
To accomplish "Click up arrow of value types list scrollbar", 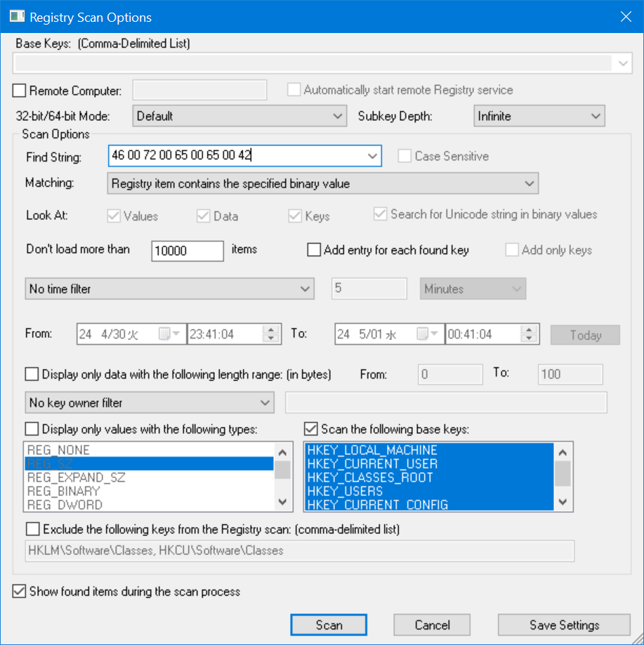I will [x=282, y=452].
